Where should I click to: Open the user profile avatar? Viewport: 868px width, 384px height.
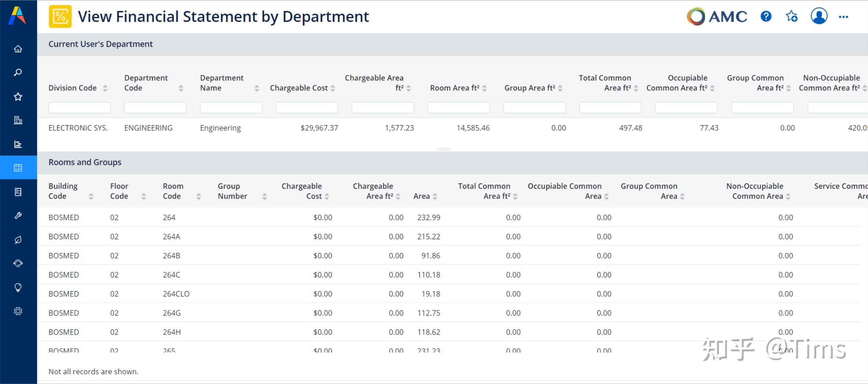tap(819, 17)
